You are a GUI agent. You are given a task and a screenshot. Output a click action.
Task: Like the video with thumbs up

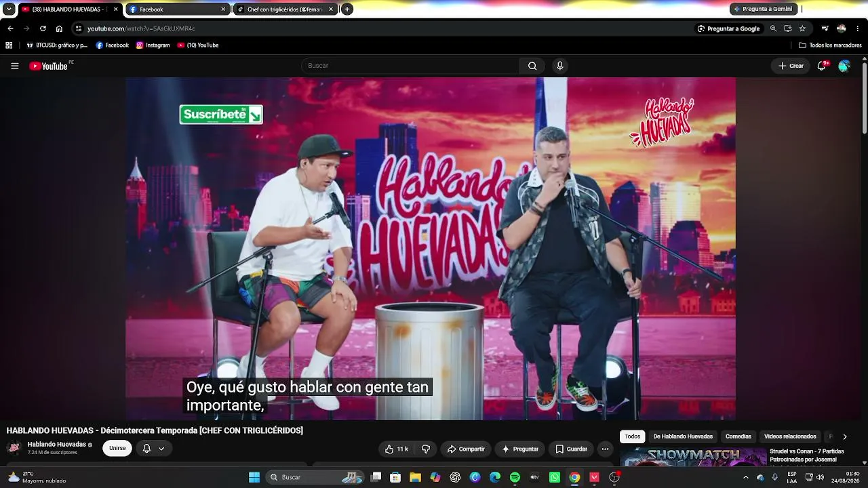(397, 449)
